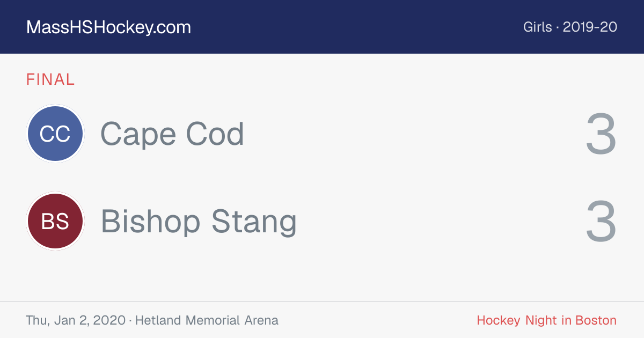Click the red FINAL status label
Screen dimensions: 644x338
50,80
